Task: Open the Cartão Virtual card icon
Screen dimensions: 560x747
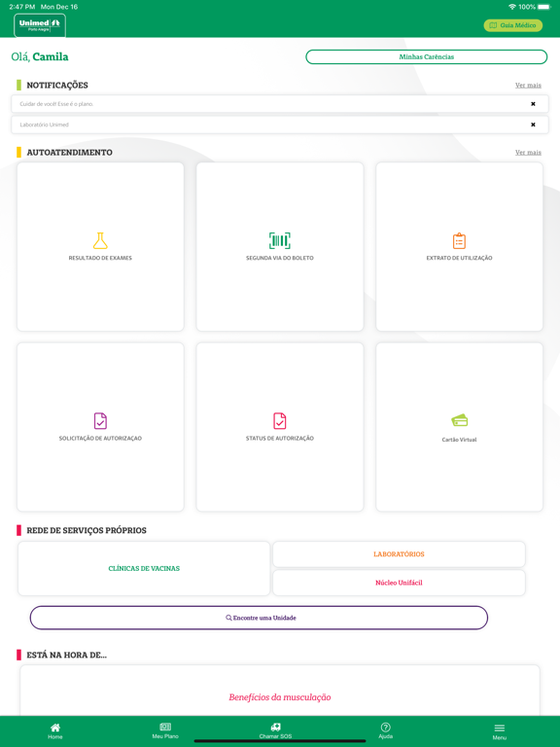Action: coord(460,420)
